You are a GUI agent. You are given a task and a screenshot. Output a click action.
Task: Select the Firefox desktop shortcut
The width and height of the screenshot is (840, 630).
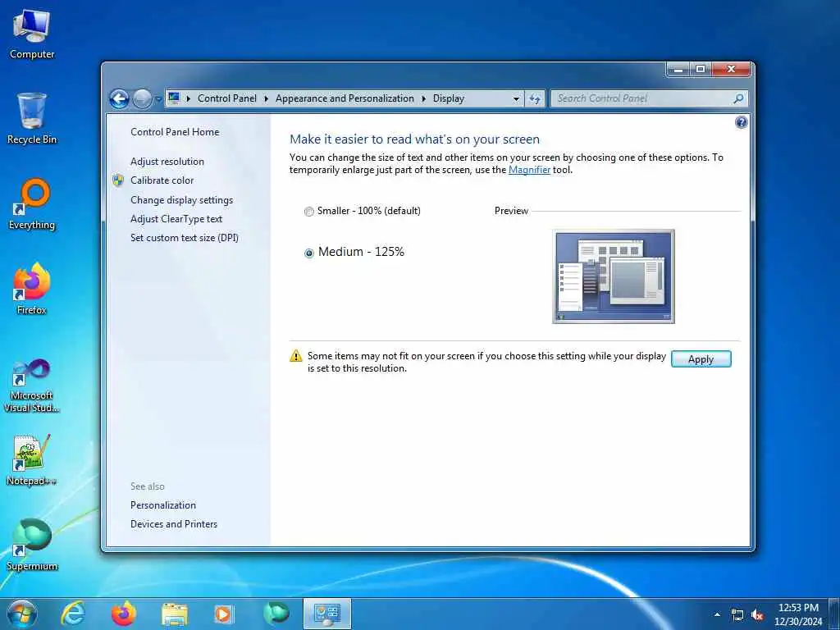[x=32, y=289]
